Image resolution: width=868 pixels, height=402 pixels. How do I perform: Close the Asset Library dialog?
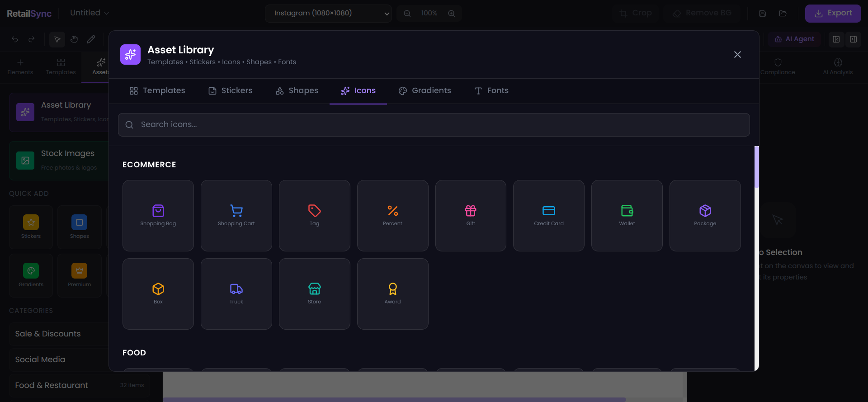point(737,55)
